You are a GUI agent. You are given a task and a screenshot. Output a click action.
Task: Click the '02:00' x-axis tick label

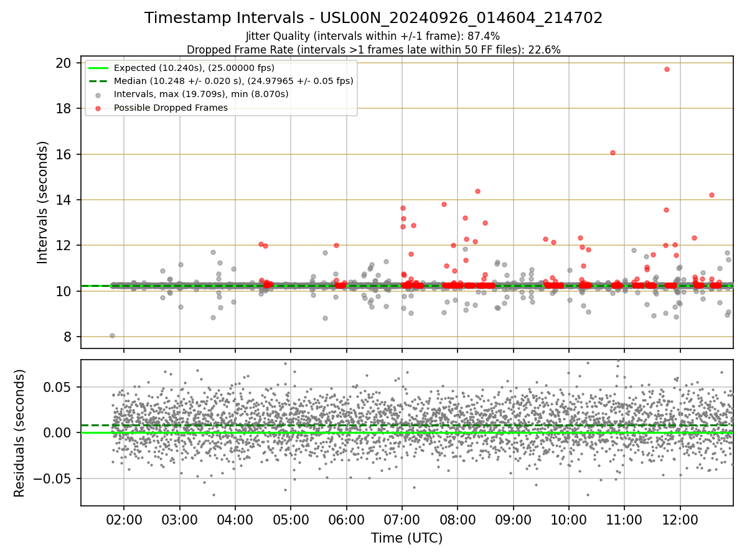tap(123, 519)
